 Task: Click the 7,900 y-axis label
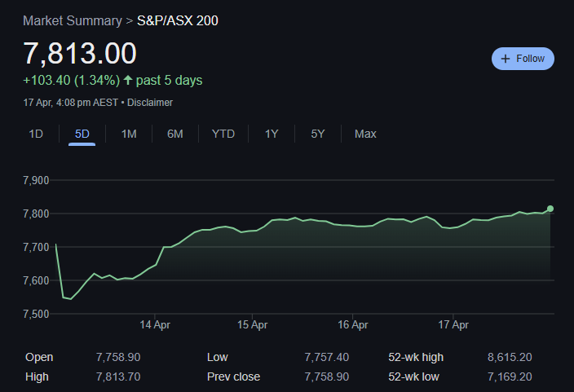(36, 180)
